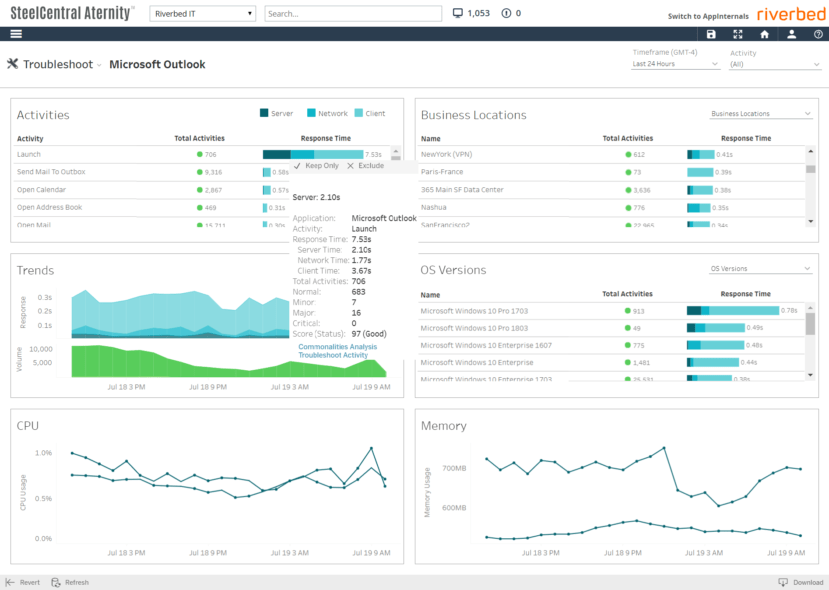
Task: Click the save icon in toolbar
Action: click(711, 34)
